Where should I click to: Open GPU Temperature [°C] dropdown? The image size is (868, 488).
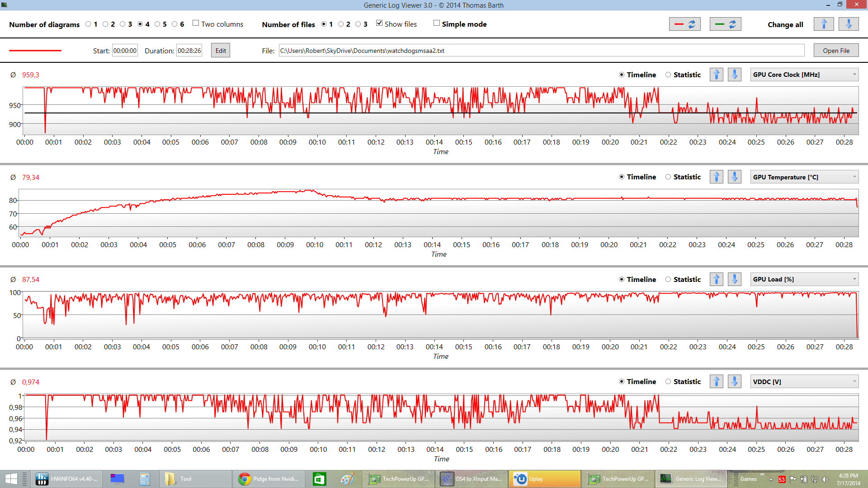pyautogui.click(x=804, y=177)
